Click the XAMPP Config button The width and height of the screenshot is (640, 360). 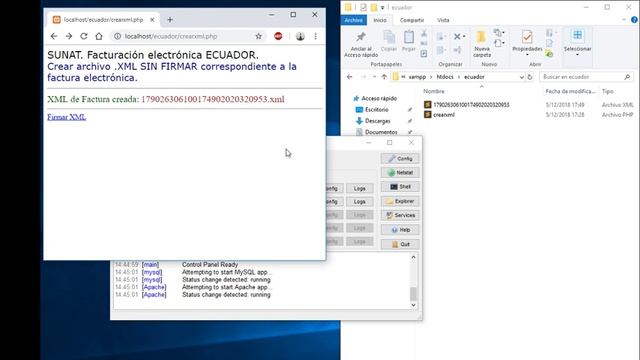point(400,158)
